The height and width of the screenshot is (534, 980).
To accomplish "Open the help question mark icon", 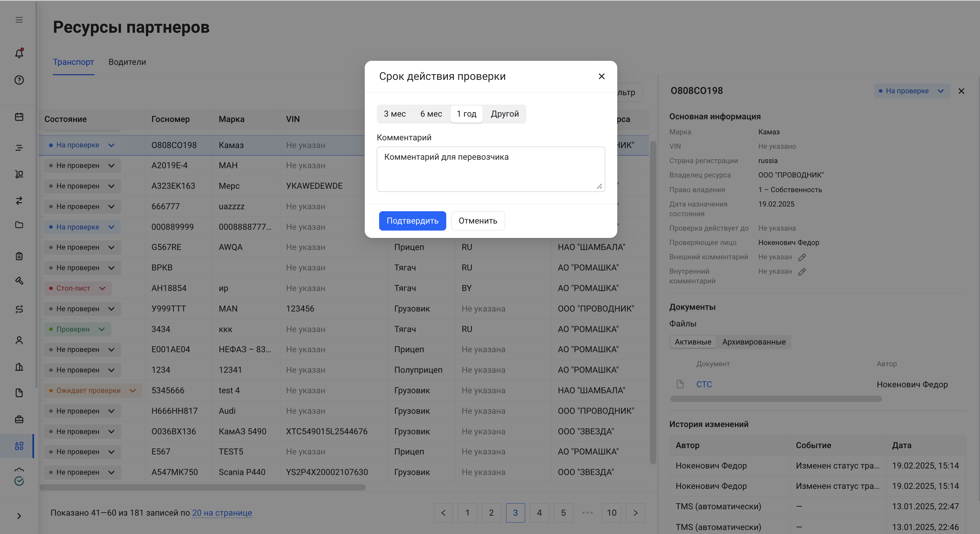I will pos(19,80).
